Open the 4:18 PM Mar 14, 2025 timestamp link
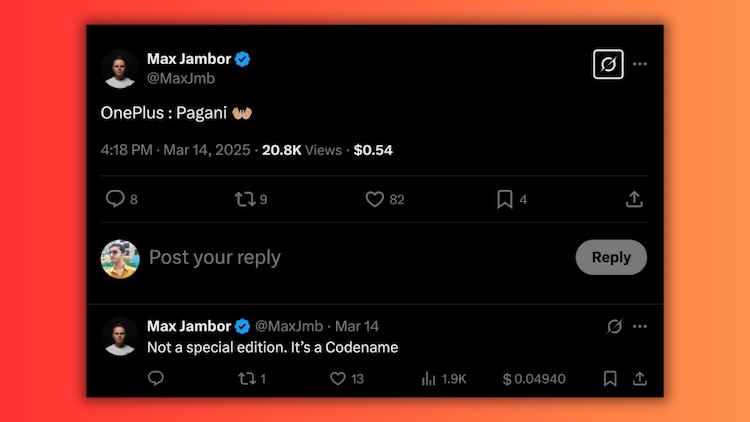Viewport: 750px width, 422px height. point(177,150)
